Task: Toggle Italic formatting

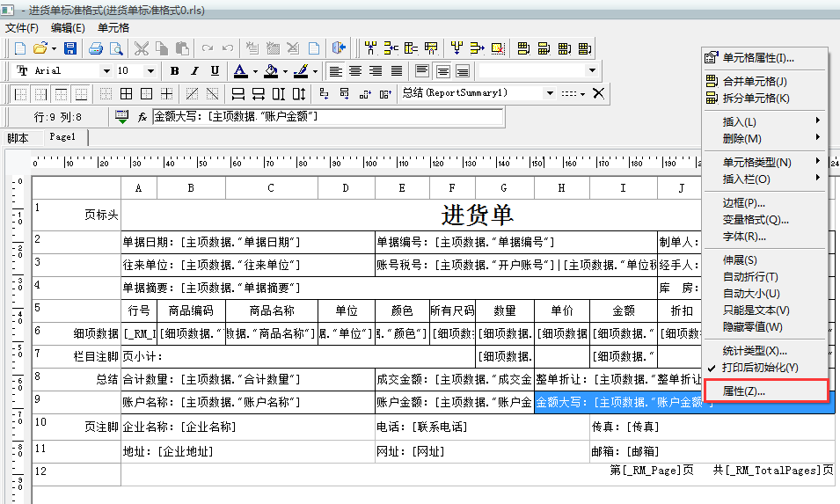Action: (x=194, y=70)
